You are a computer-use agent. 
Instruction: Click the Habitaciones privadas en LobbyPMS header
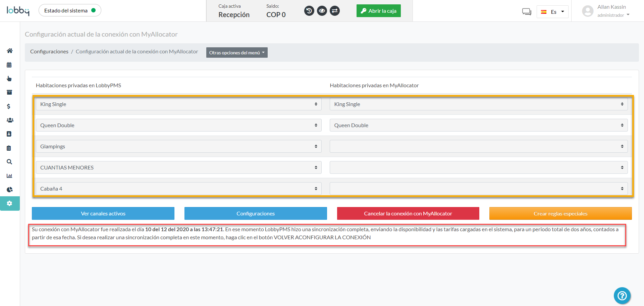(x=78, y=85)
